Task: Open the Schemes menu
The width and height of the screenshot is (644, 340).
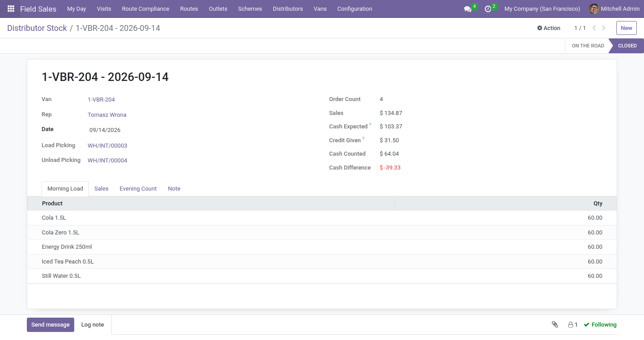Action: [x=250, y=9]
